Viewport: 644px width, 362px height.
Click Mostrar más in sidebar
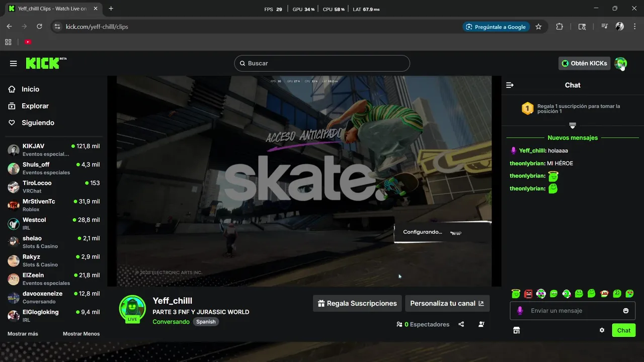pyautogui.click(x=23, y=334)
